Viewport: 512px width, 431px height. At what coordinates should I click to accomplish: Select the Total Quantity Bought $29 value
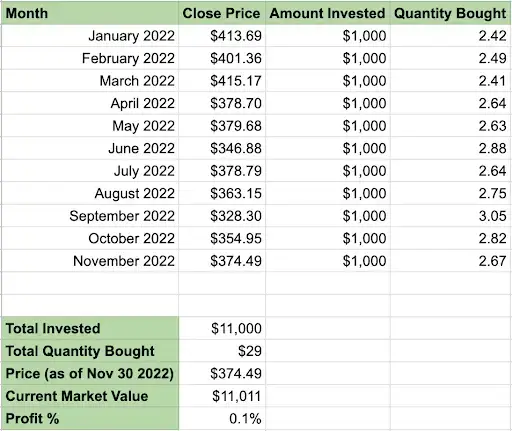(x=222, y=351)
